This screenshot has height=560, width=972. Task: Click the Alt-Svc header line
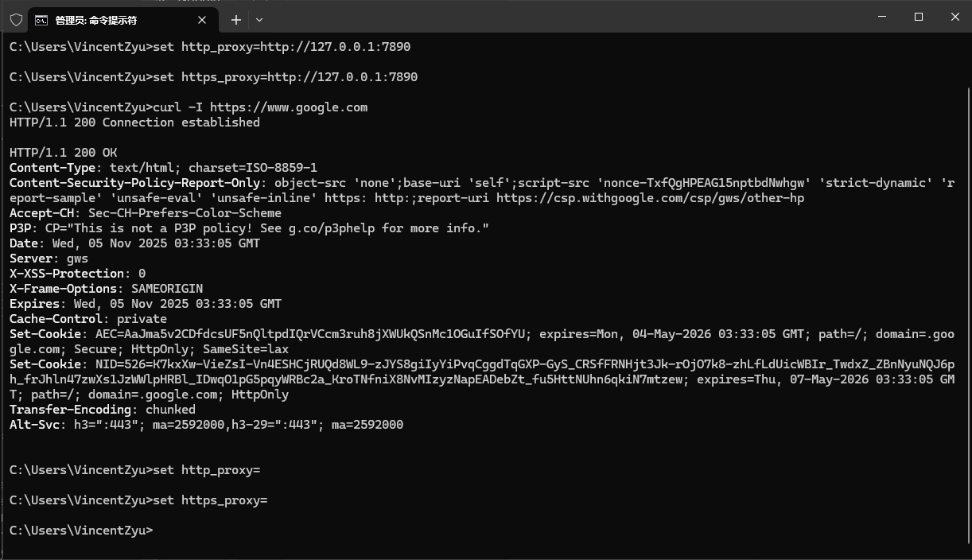point(207,424)
